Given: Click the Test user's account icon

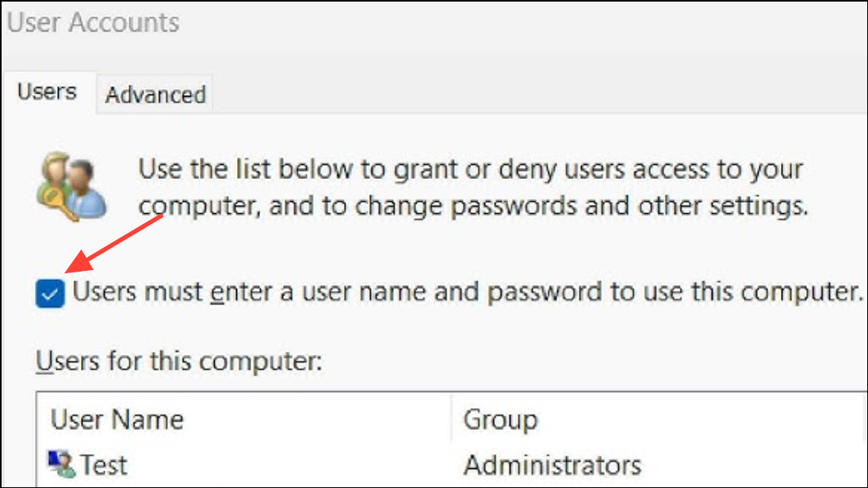Looking at the screenshot, I should coord(62,464).
